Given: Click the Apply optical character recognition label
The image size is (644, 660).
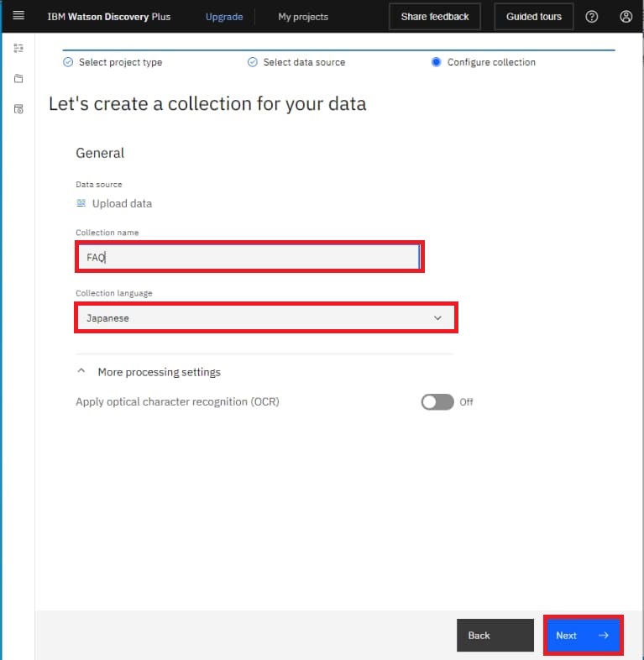Looking at the screenshot, I should point(177,401).
